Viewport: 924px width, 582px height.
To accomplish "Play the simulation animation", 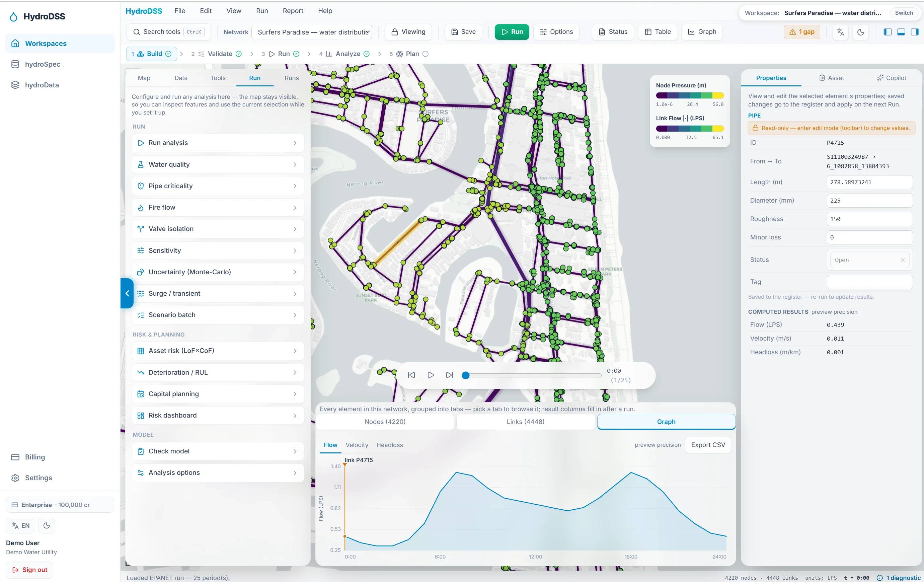I will pos(431,375).
